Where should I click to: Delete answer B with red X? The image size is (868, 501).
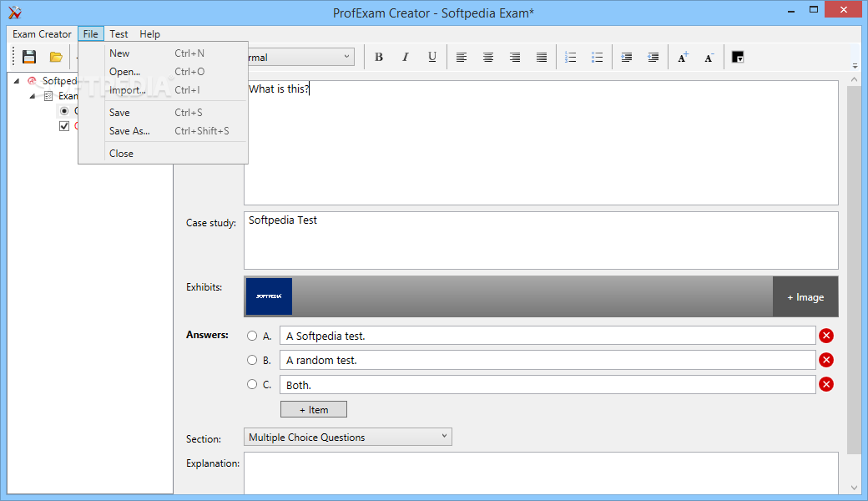coord(826,360)
